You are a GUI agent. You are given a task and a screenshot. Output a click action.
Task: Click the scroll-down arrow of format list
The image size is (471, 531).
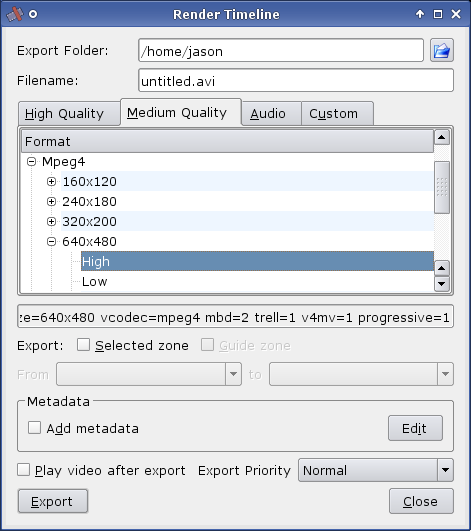click(442, 284)
